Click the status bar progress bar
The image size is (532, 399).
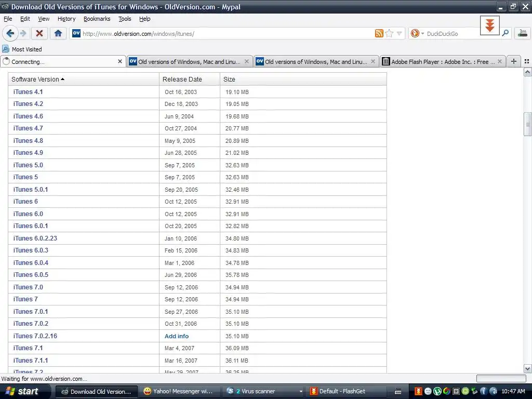[x=501, y=378]
